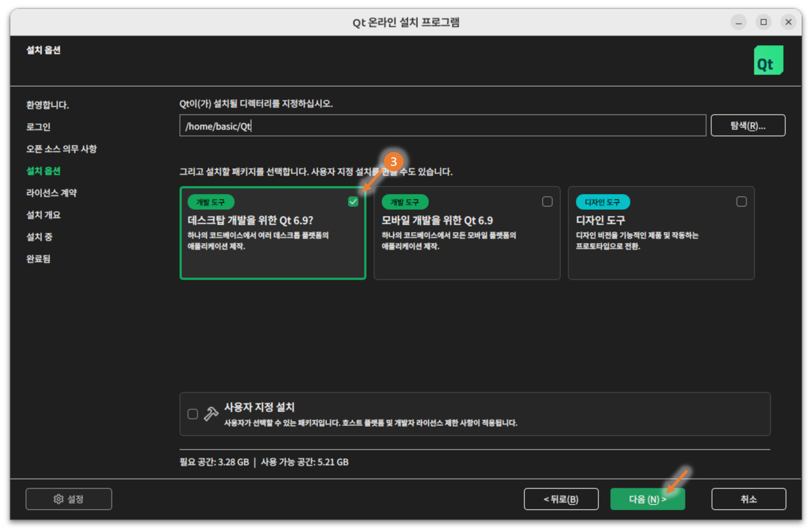Screen dimensions: 812x532
Task: Click 개발 도구 badge on the desktop card
Action: (x=211, y=202)
